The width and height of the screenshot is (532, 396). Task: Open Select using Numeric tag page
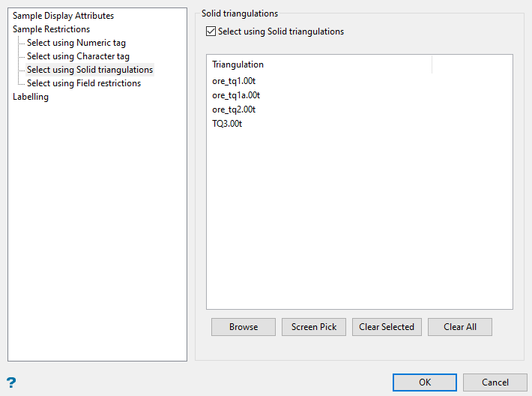(76, 43)
